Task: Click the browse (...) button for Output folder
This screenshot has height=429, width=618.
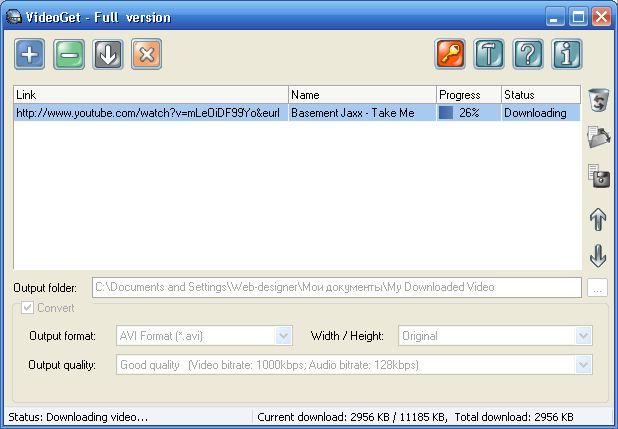Action: pos(597,288)
